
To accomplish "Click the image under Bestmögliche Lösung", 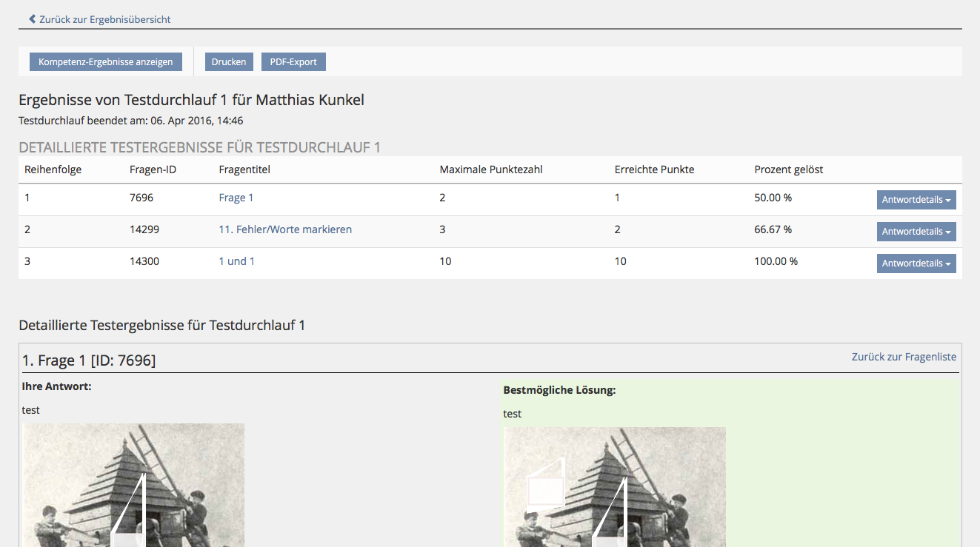I will (615, 487).
